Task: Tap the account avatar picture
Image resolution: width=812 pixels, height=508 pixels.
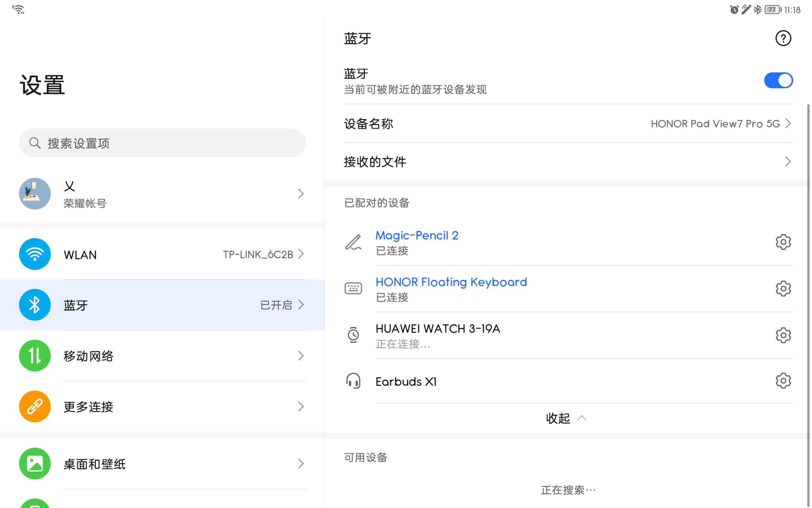Action: click(35, 194)
